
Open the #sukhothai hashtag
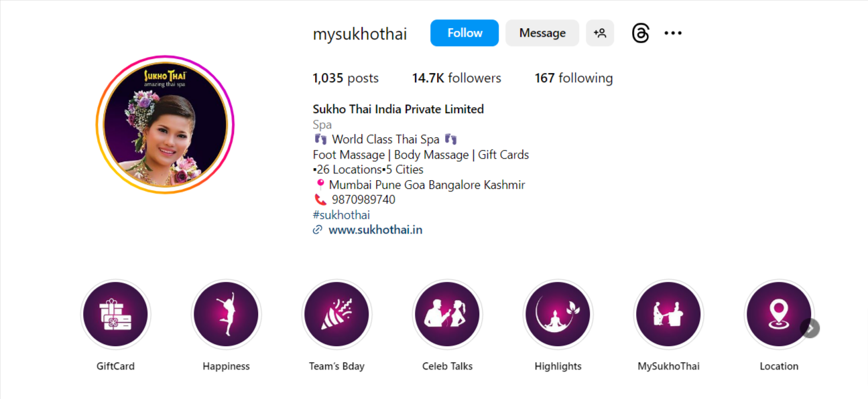click(341, 215)
